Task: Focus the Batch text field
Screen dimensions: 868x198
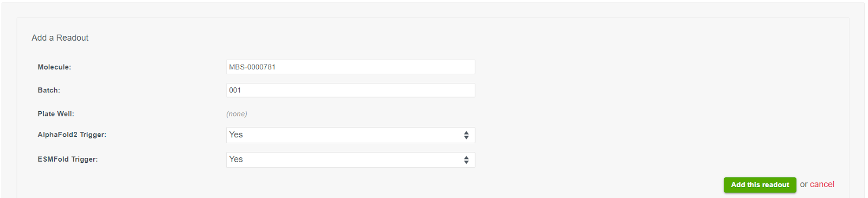Action: tap(350, 91)
